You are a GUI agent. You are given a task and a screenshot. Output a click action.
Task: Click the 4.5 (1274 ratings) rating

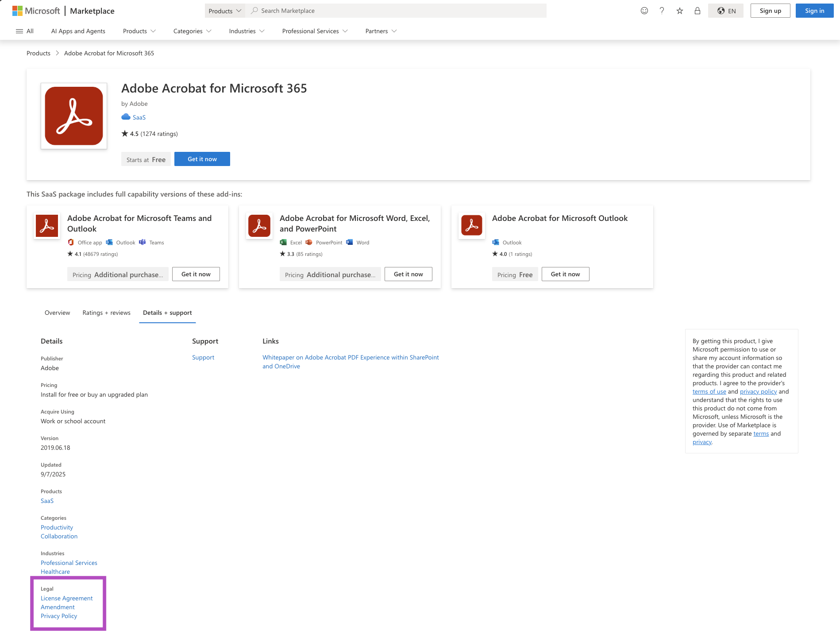[150, 134]
